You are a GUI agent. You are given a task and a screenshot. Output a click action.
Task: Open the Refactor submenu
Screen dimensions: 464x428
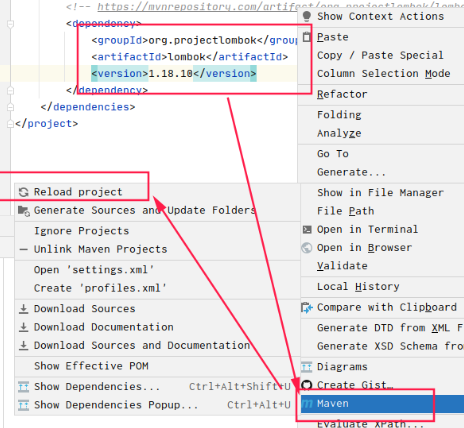pyautogui.click(x=381, y=94)
